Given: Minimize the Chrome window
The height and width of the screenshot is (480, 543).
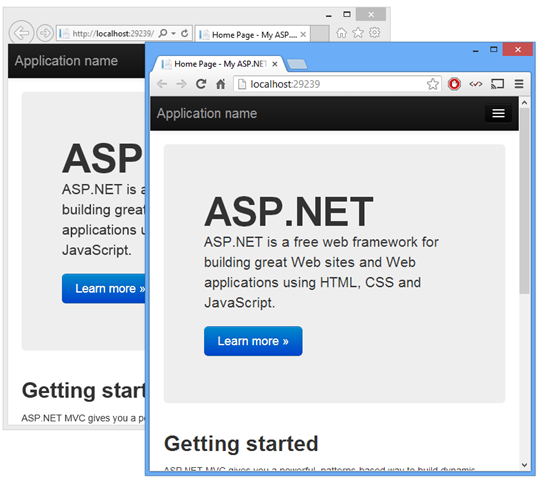Looking at the screenshot, I should (x=475, y=51).
